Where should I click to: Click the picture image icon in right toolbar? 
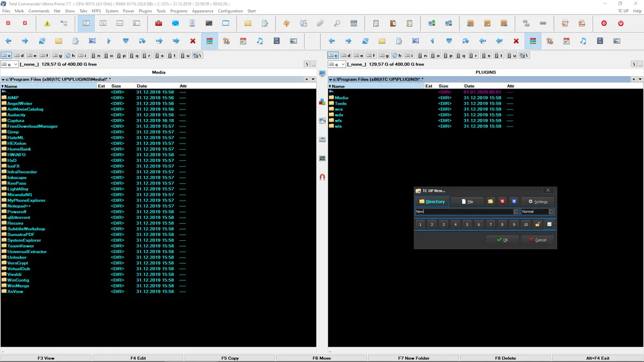click(x=617, y=41)
